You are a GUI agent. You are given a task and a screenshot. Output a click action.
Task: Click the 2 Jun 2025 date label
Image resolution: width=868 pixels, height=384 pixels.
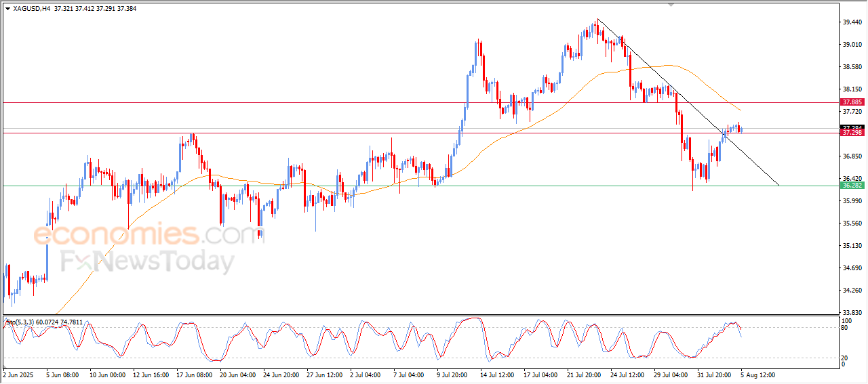coord(18,374)
